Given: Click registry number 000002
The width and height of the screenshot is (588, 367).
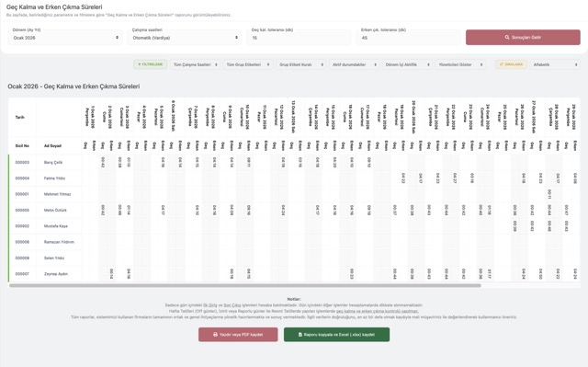Looking at the screenshot, I should 22,226.
